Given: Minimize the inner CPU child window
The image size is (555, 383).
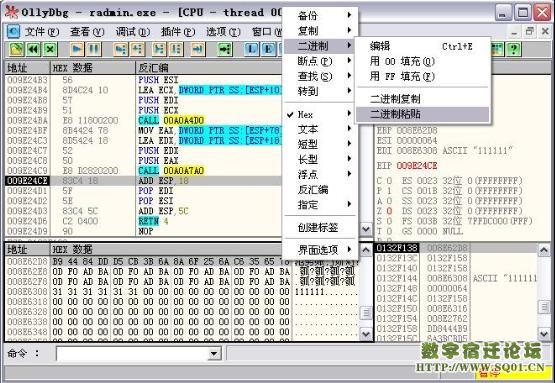Looking at the screenshot, I should tap(514, 32).
